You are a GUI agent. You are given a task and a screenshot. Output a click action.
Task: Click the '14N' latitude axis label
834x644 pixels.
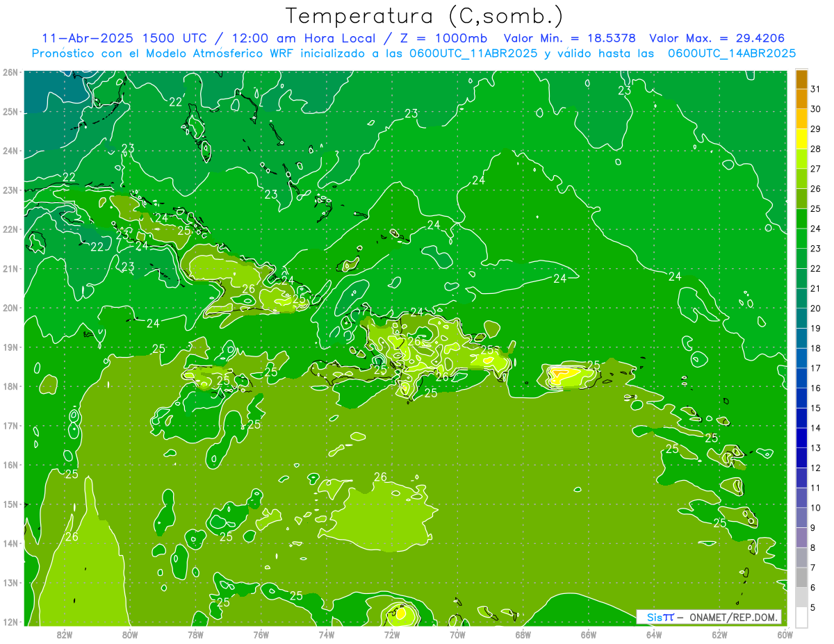10,543
